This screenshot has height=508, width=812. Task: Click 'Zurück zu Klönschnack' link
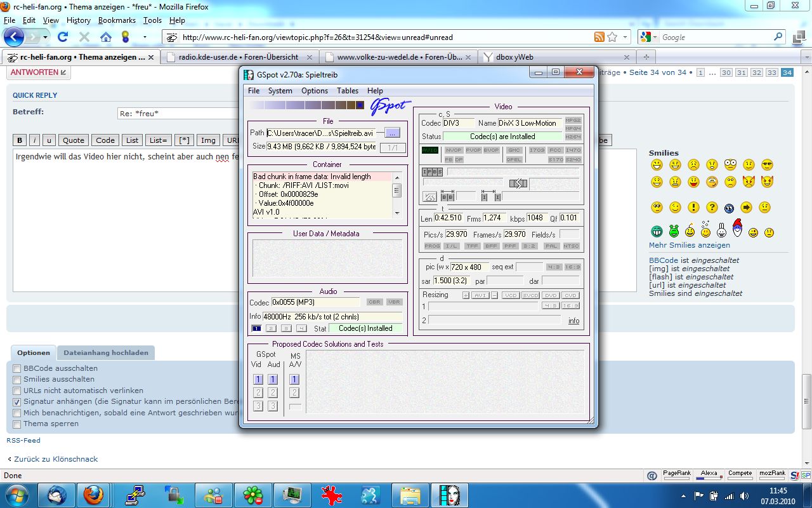pos(56,459)
